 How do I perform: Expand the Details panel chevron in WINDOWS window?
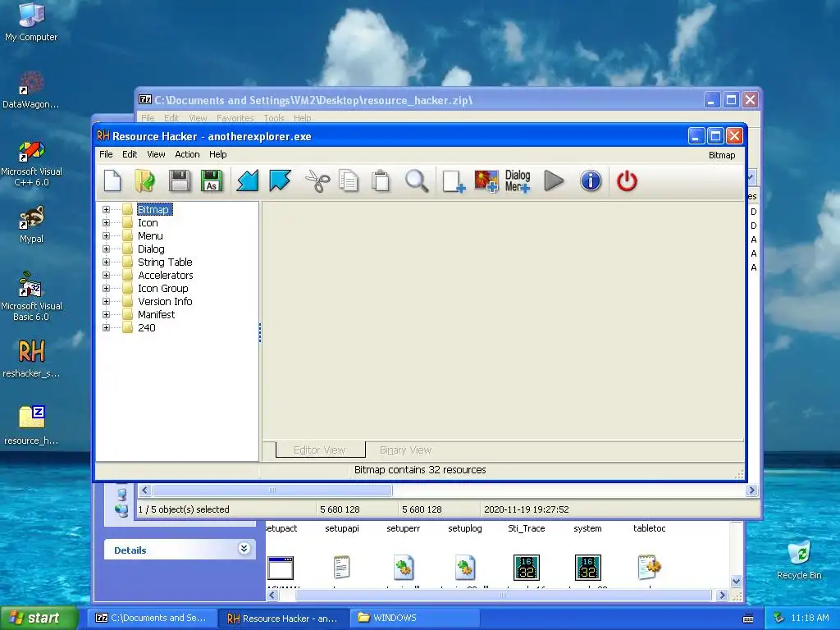click(x=244, y=549)
